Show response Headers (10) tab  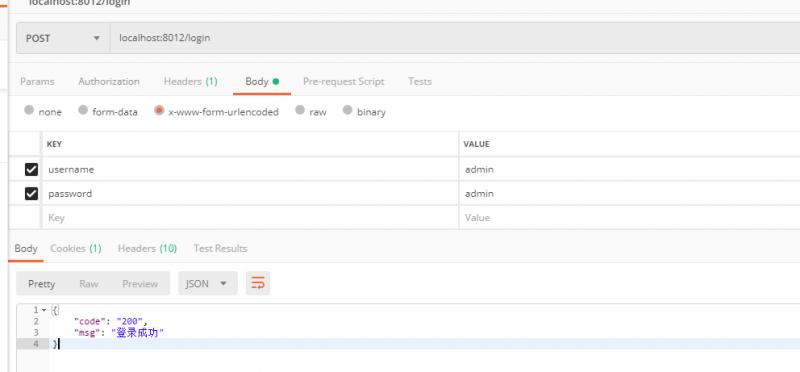point(147,249)
